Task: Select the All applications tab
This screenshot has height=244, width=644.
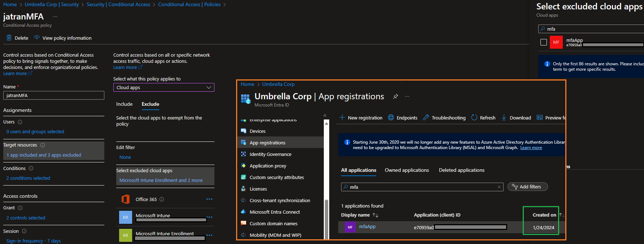Action: click(x=358, y=170)
